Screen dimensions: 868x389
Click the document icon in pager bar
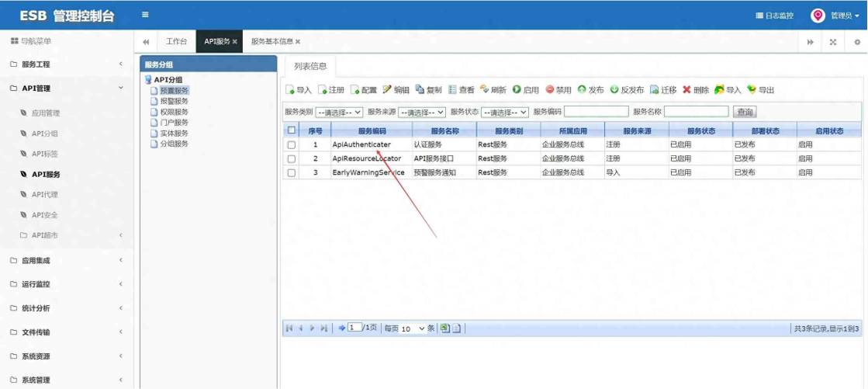pyautogui.click(x=457, y=328)
